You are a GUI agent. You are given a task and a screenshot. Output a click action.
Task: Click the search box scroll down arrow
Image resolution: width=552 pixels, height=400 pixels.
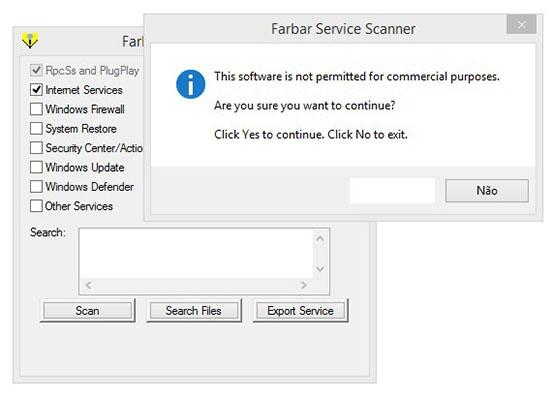coord(320,269)
